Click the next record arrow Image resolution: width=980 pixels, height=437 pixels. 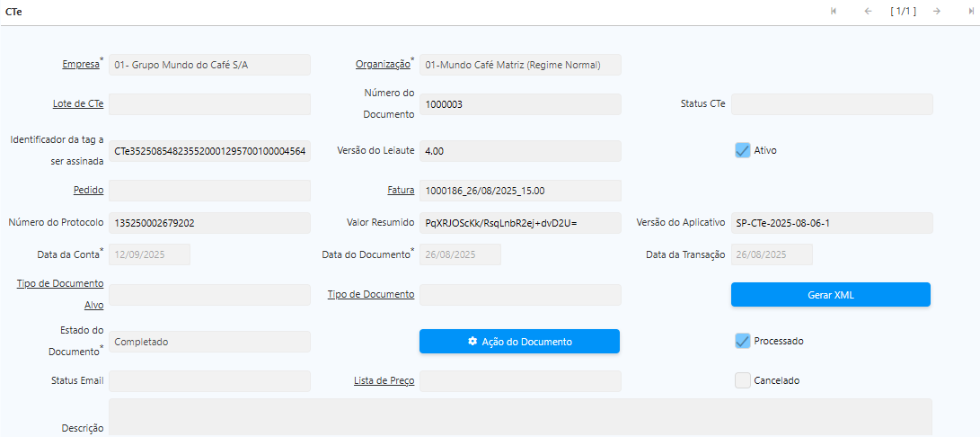(x=936, y=11)
